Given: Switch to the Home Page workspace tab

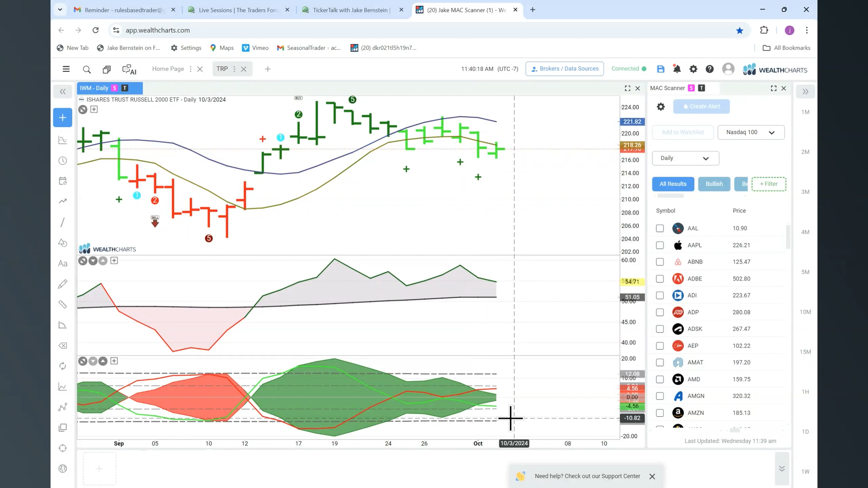Looking at the screenshot, I should point(168,69).
